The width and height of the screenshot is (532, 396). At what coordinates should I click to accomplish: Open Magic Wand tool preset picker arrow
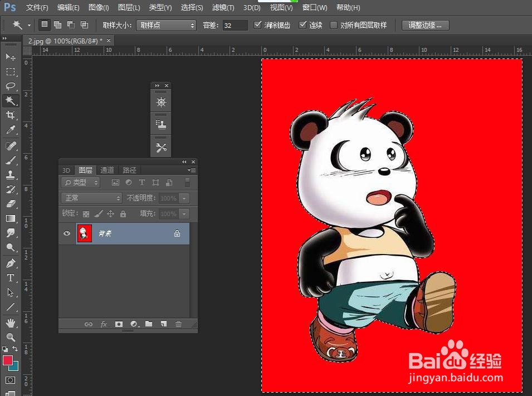[x=29, y=25]
